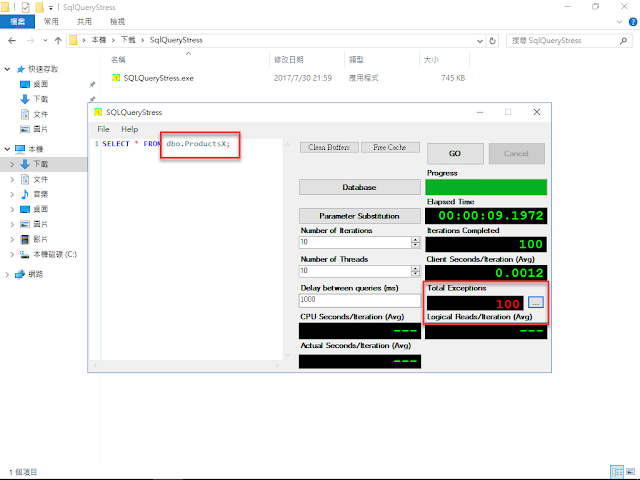Expand 圖片 under 本機

[12, 224]
